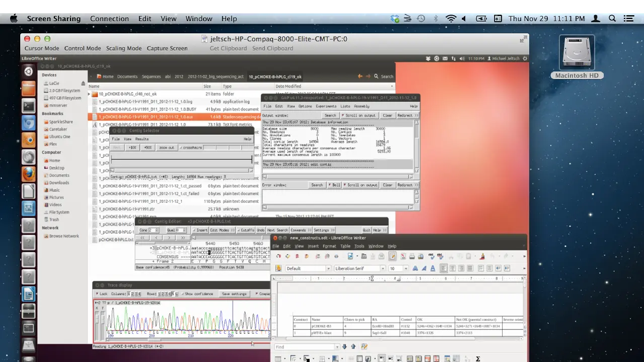Open Assembly menu in GAP window
The width and height of the screenshot is (644, 362).
pos(362,106)
